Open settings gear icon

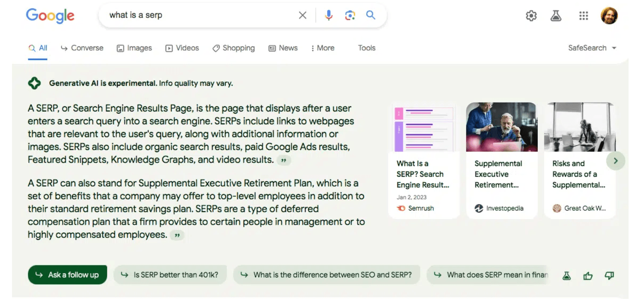coord(531,16)
